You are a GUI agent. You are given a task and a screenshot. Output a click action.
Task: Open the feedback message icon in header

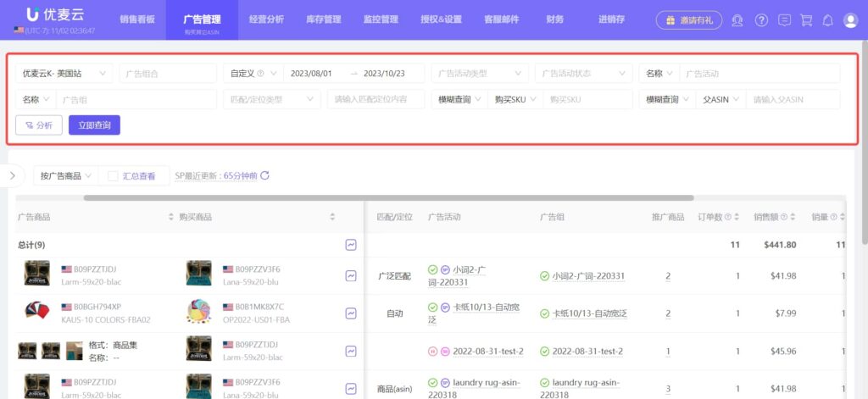pos(784,20)
